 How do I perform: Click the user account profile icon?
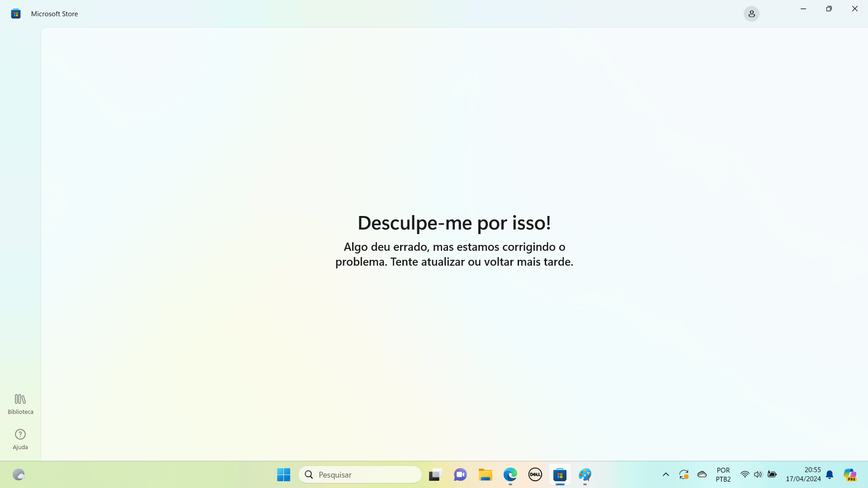point(751,14)
